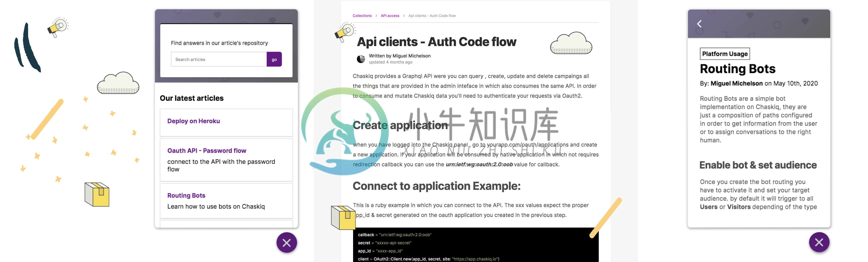
Task: Click Api clients - Auth Code flow breadcrumb
Action: (x=432, y=15)
